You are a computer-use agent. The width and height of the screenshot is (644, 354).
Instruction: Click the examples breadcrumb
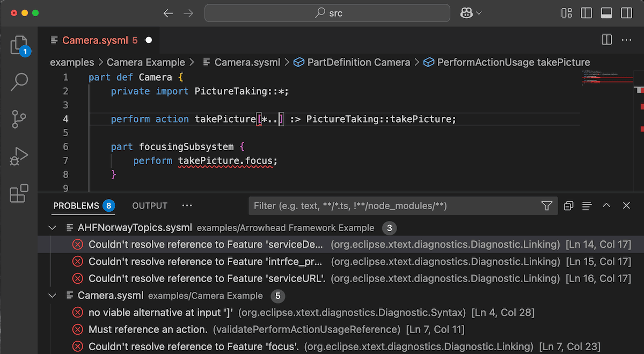[72, 62]
